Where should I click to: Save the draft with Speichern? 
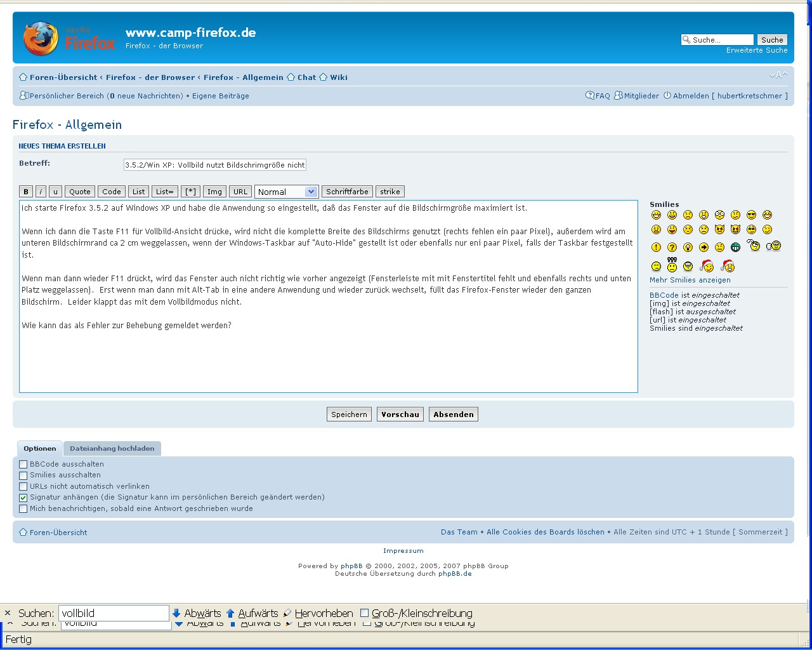pos(349,415)
